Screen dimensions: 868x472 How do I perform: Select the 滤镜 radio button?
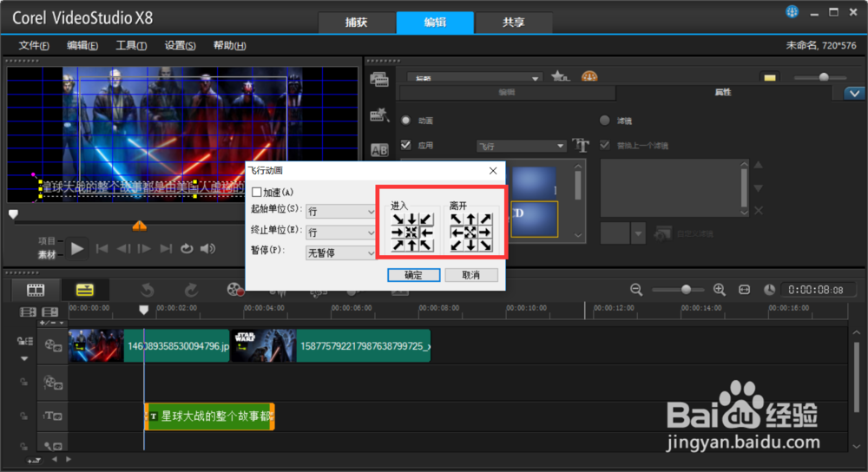[x=604, y=120]
